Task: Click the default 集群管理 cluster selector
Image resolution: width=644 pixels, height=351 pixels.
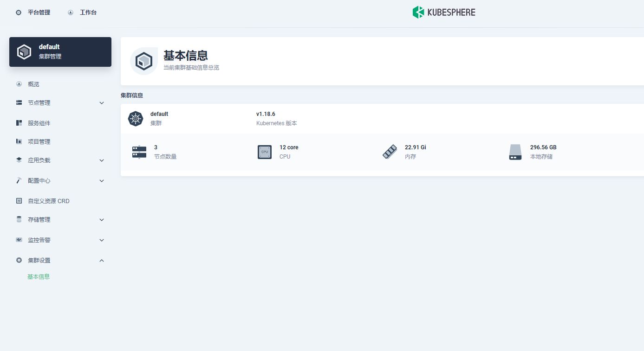Action: pyautogui.click(x=60, y=52)
